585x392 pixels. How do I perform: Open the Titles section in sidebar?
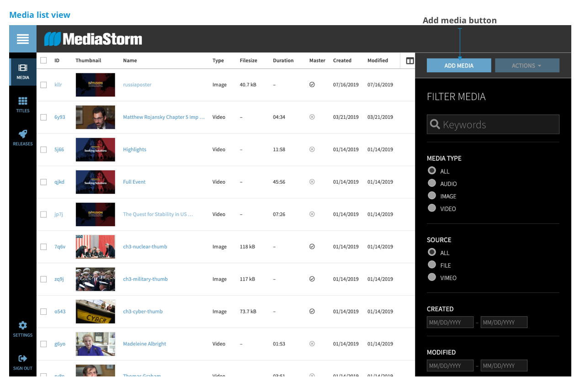[23, 105]
